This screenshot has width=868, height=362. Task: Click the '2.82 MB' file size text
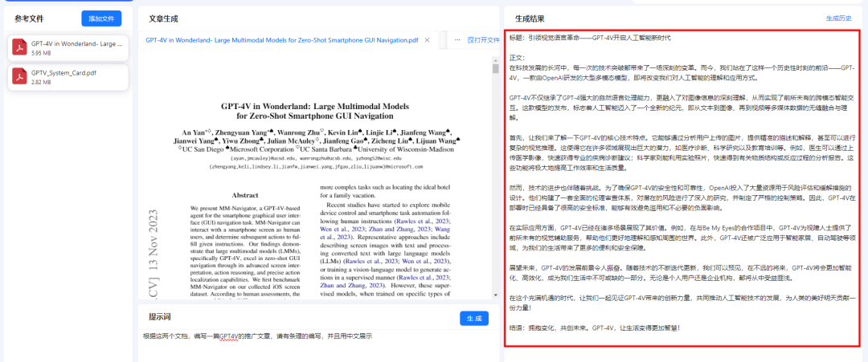tap(41, 83)
